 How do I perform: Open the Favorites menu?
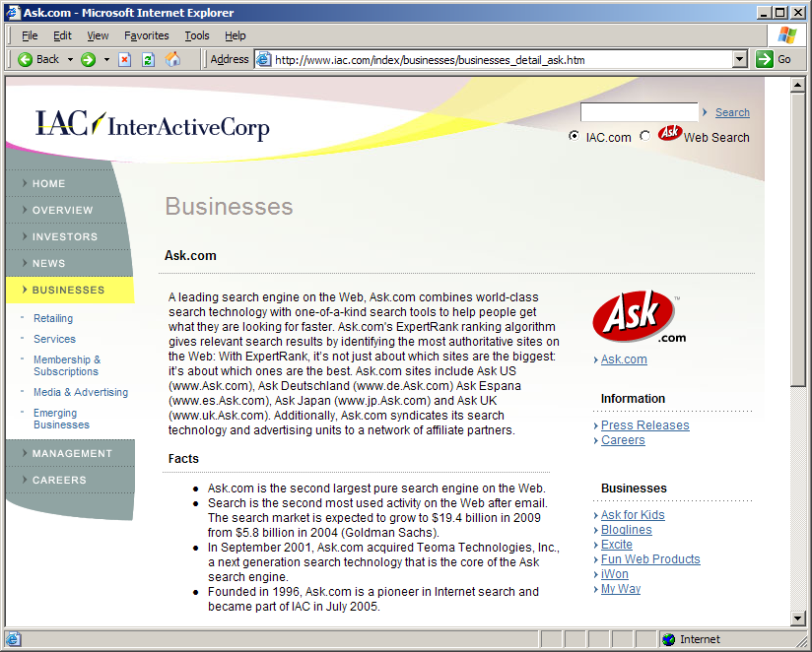tap(147, 35)
